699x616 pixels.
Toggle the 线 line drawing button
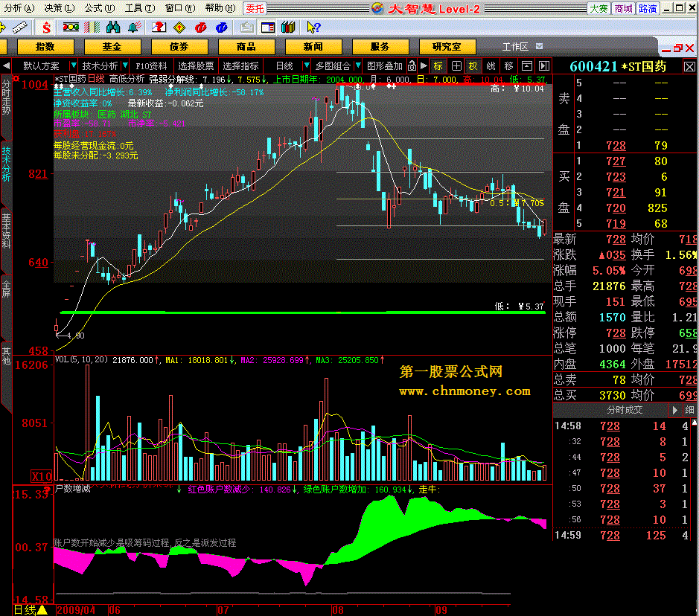coord(491,66)
